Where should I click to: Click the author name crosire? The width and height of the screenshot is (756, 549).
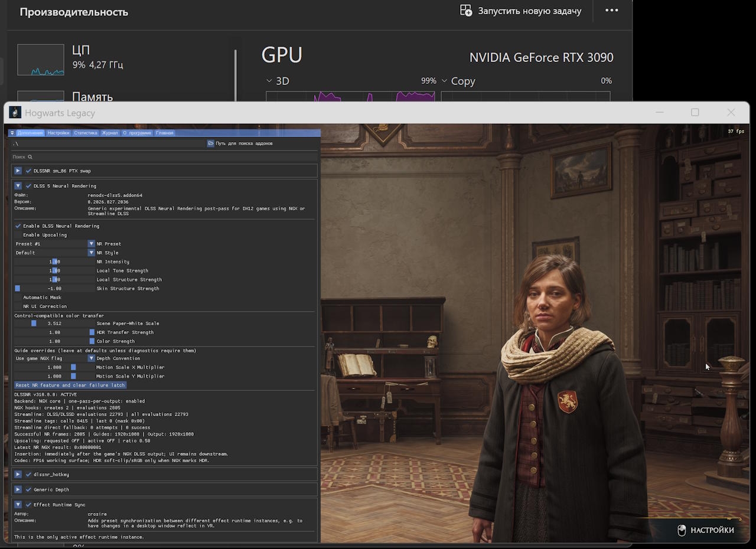[97, 514]
